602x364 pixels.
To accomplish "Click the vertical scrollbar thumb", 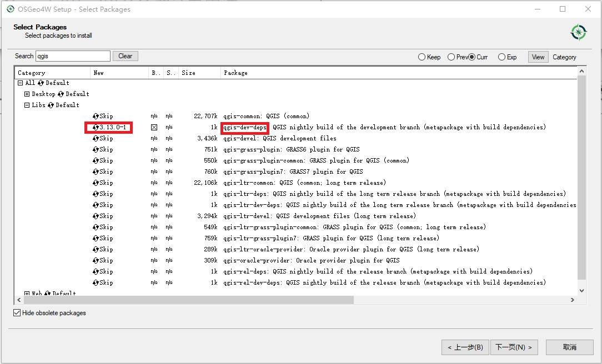I will 581,178.
